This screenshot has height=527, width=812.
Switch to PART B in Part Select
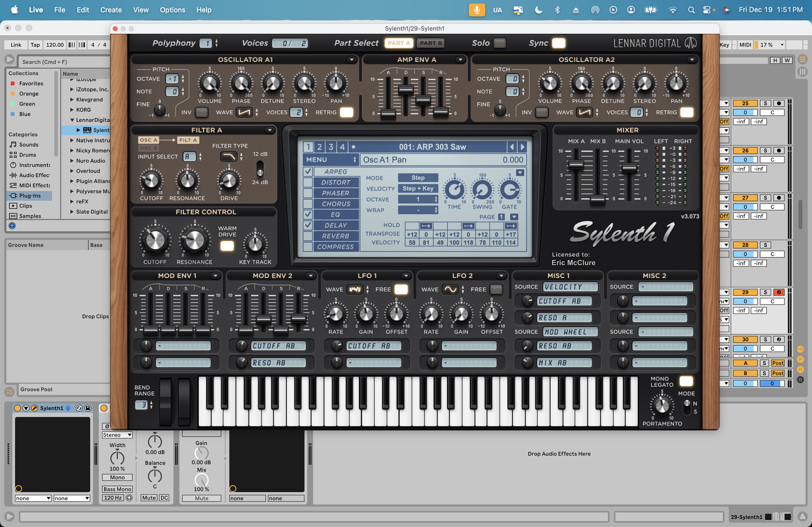pos(430,43)
